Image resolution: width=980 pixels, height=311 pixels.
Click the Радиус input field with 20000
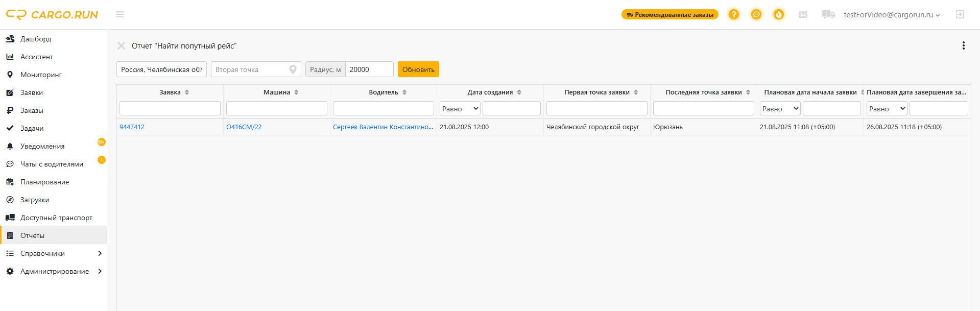coord(369,69)
